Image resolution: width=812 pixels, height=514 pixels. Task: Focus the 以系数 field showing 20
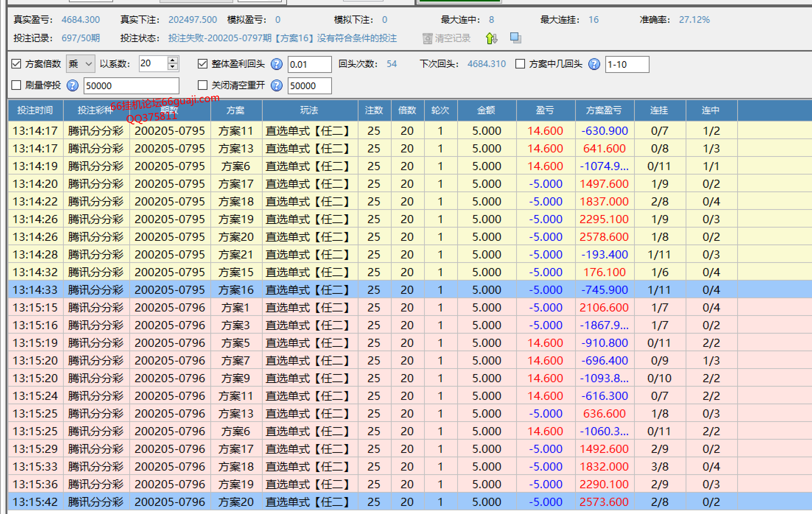click(154, 64)
